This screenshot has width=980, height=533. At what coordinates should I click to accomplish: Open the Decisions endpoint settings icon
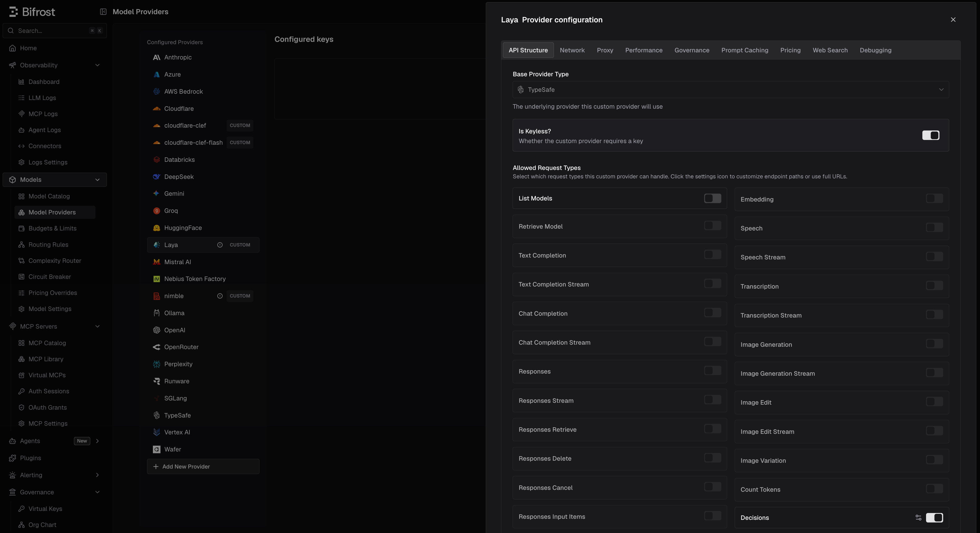pos(918,517)
